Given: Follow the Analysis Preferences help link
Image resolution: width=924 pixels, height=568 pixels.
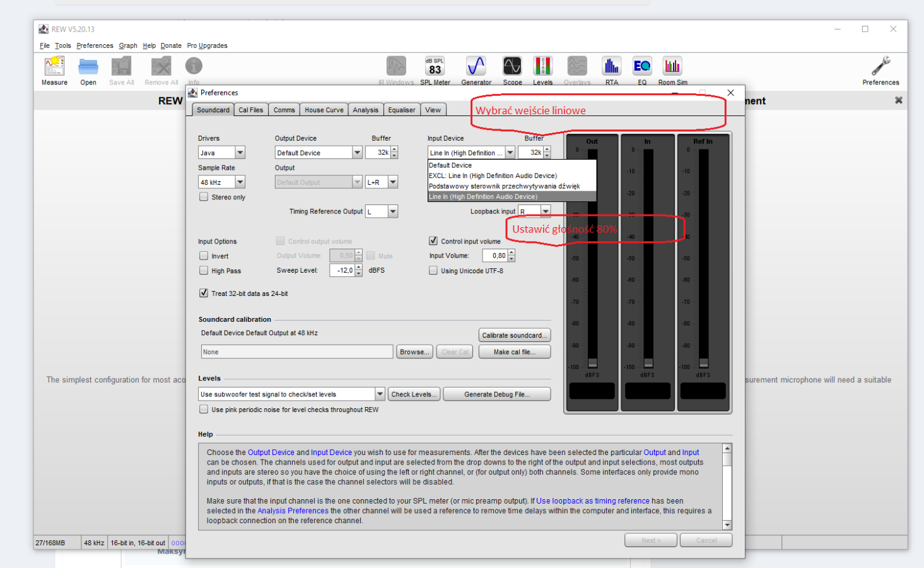Looking at the screenshot, I should [293, 511].
